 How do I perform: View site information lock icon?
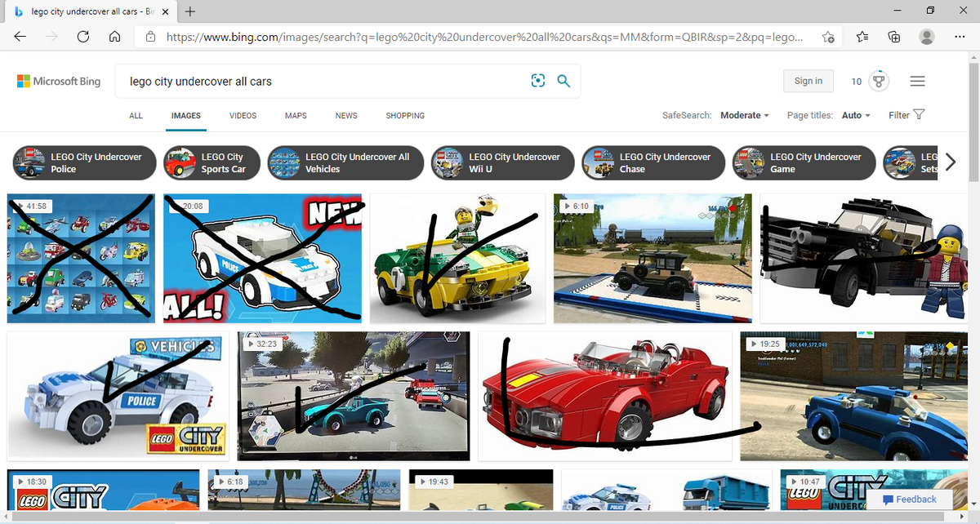[150, 37]
